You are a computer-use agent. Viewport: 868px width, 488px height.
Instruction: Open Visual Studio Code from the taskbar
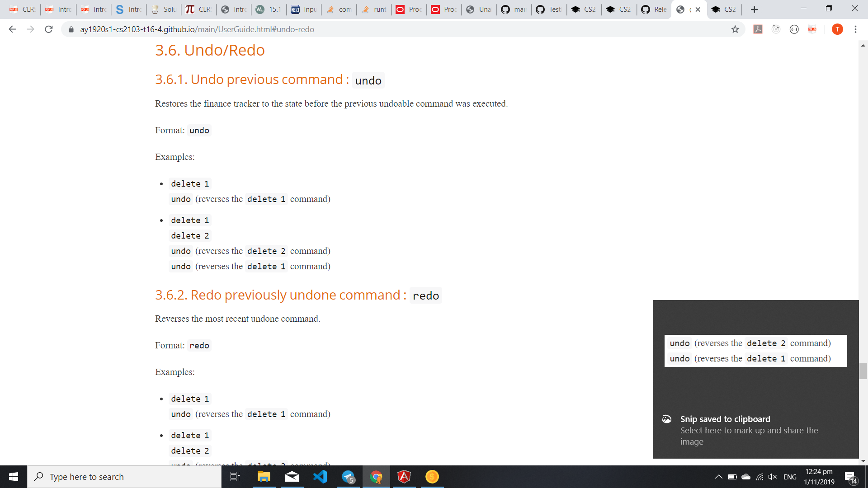pos(320,477)
